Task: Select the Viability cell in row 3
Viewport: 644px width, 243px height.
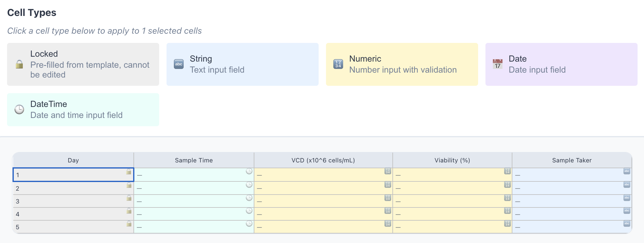Action: pos(452,201)
